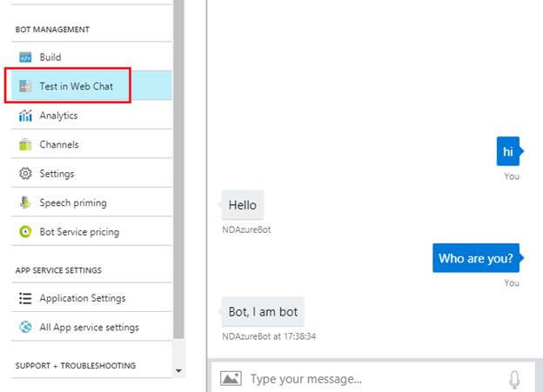543x392 pixels.
Task: Open bot Settings
Action: pos(91,173)
